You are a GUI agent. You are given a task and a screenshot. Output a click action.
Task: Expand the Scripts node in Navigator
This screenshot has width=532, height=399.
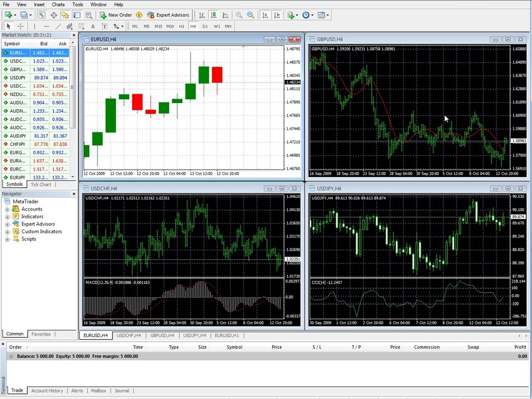point(7,239)
